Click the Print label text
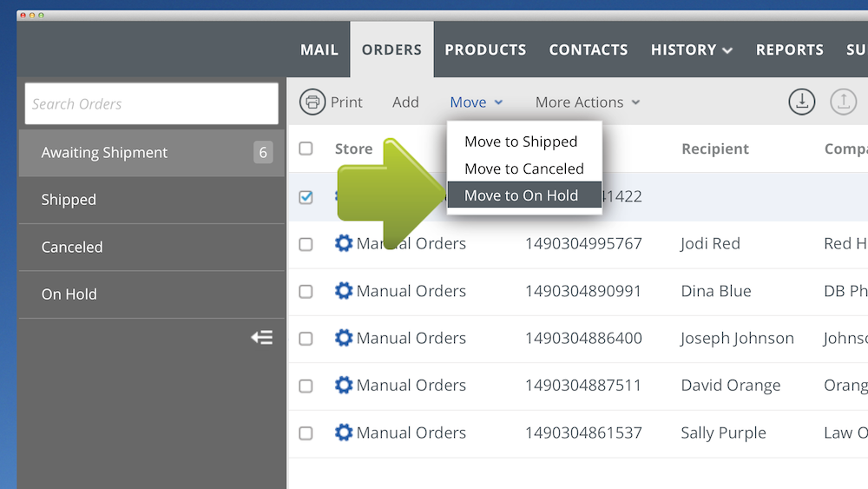Viewport: 868px width, 489px height. click(346, 102)
